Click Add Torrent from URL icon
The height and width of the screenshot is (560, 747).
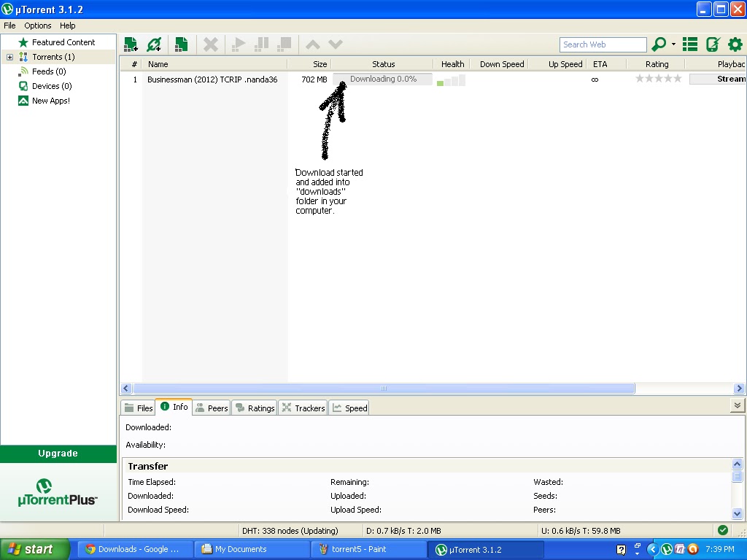pos(154,44)
